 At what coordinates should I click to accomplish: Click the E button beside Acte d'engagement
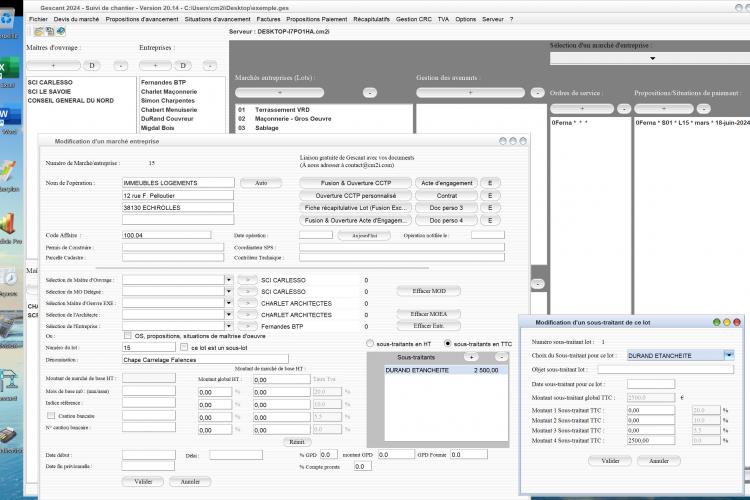(490, 183)
